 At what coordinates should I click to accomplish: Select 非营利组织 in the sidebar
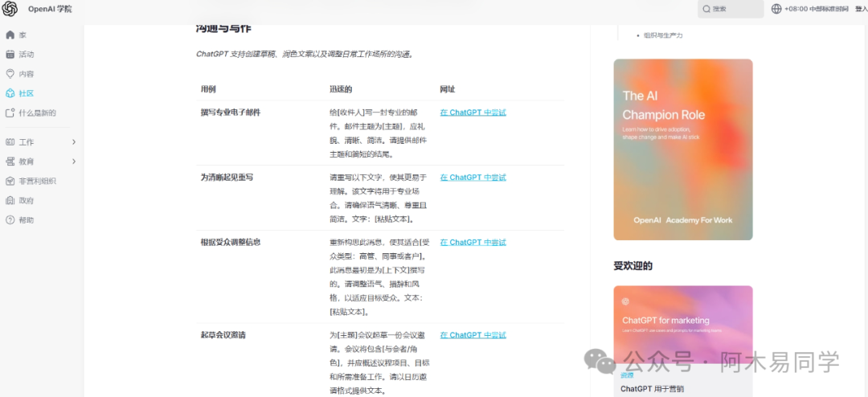click(38, 181)
